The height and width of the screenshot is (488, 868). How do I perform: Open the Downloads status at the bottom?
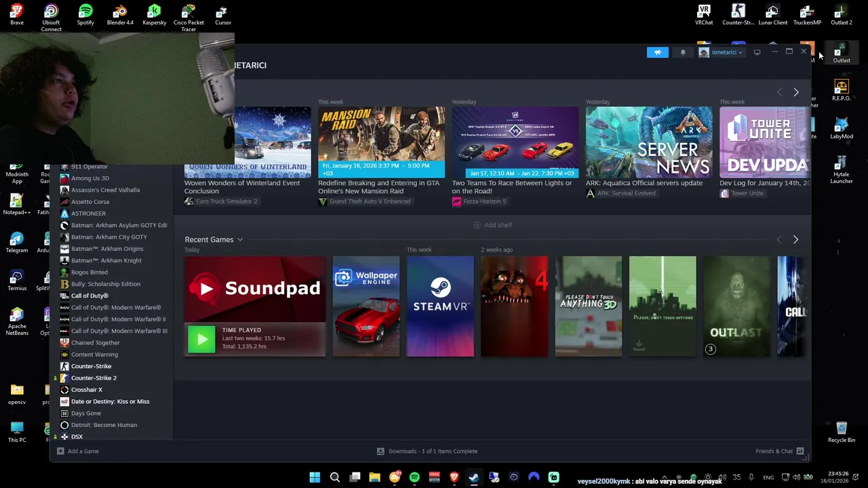[427, 451]
